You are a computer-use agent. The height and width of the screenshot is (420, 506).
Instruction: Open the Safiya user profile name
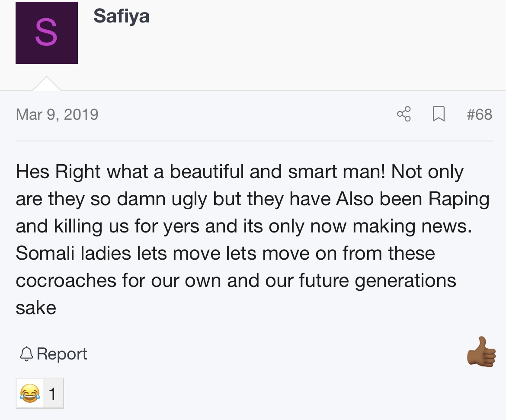[122, 16]
